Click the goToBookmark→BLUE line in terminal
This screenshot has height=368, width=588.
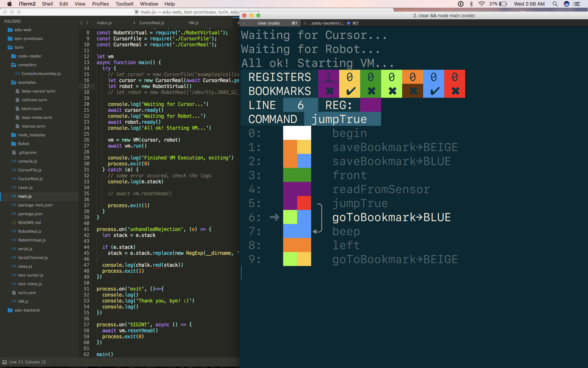(x=391, y=217)
